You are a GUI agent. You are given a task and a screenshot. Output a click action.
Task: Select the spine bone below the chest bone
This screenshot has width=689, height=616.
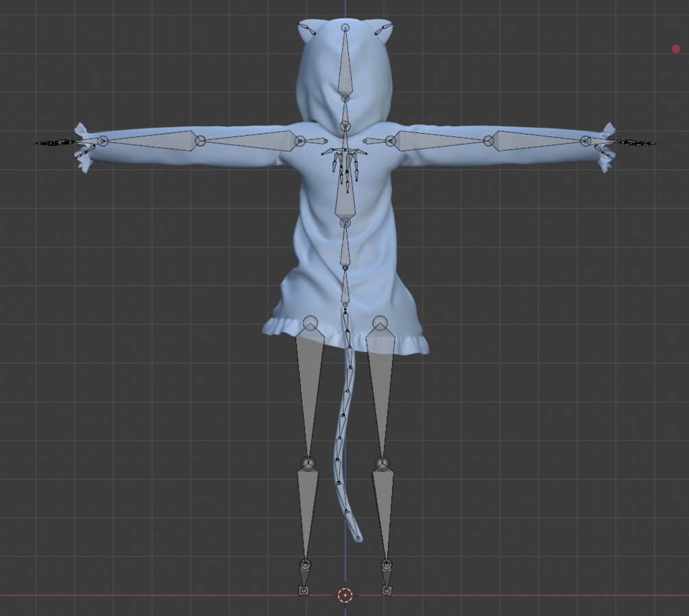(x=346, y=246)
